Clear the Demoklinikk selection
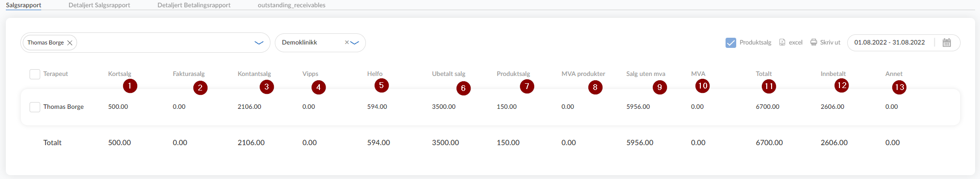This screenshot has height=179, width=980. tap(347, 43)
